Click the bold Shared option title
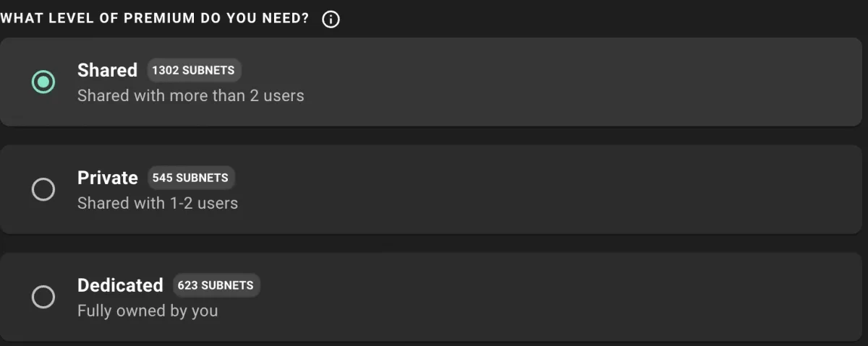Screen dimensions: 868x346 (107, 70)
